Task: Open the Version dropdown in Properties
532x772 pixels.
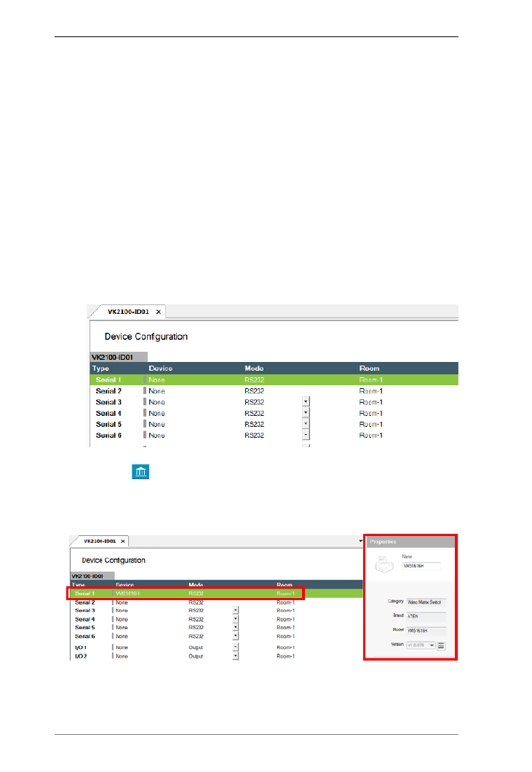Action: [x=421, y=645]
